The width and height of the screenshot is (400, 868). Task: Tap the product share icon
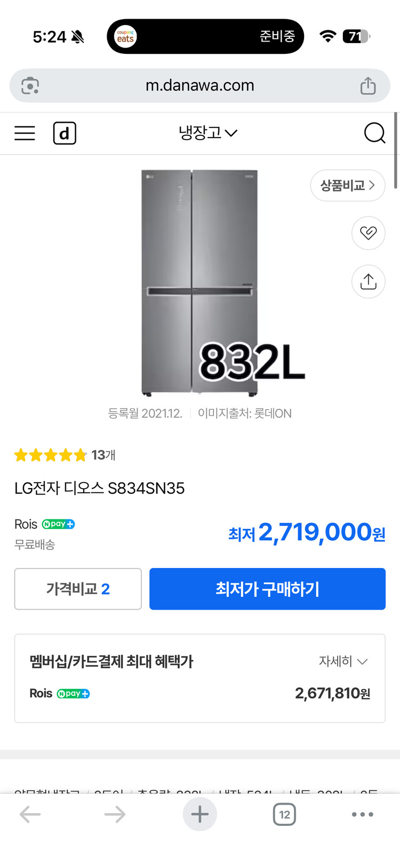368,281
